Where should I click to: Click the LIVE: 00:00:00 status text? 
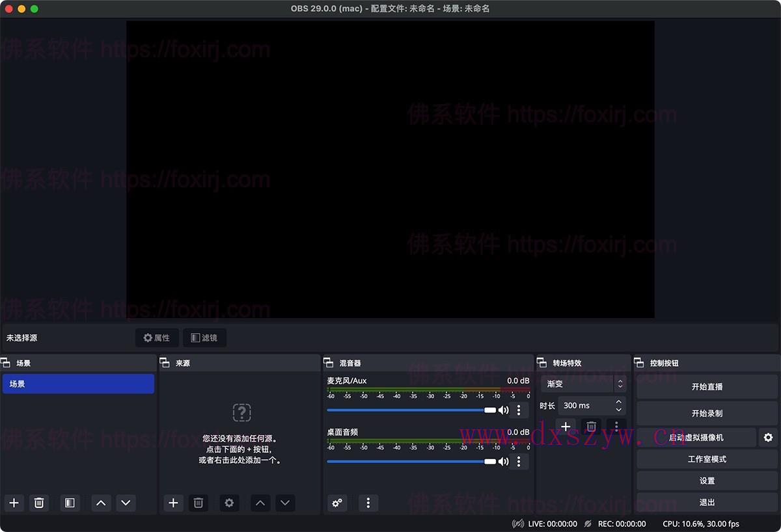pyautogui.click(x=553, y=524)
